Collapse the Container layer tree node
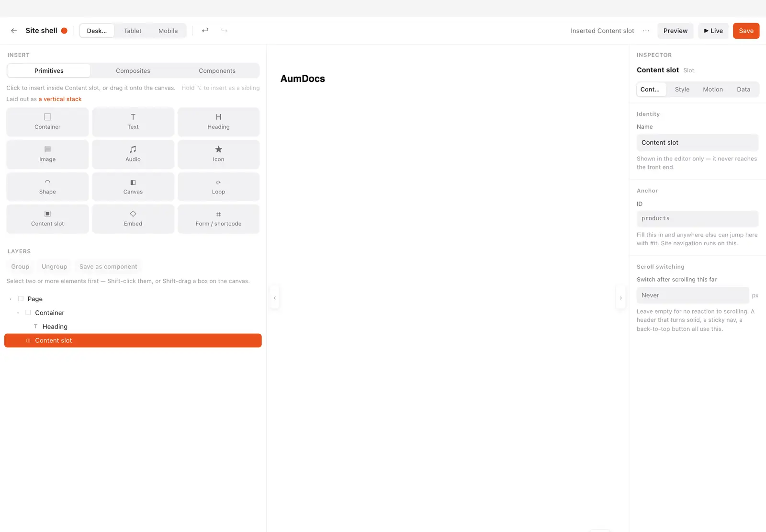 pos(18,313)
